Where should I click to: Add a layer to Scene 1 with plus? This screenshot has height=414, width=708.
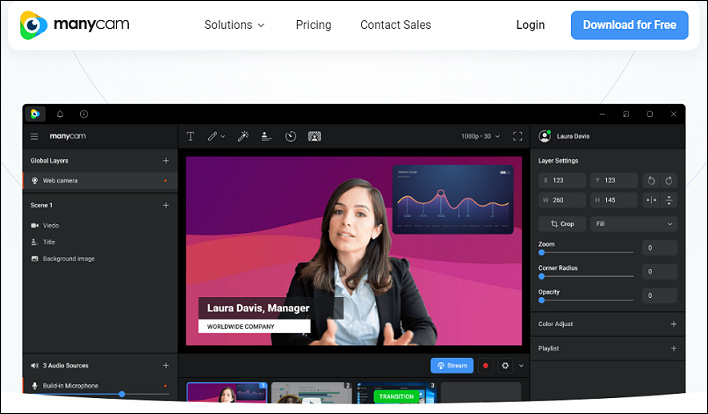[x=166, y=205]
